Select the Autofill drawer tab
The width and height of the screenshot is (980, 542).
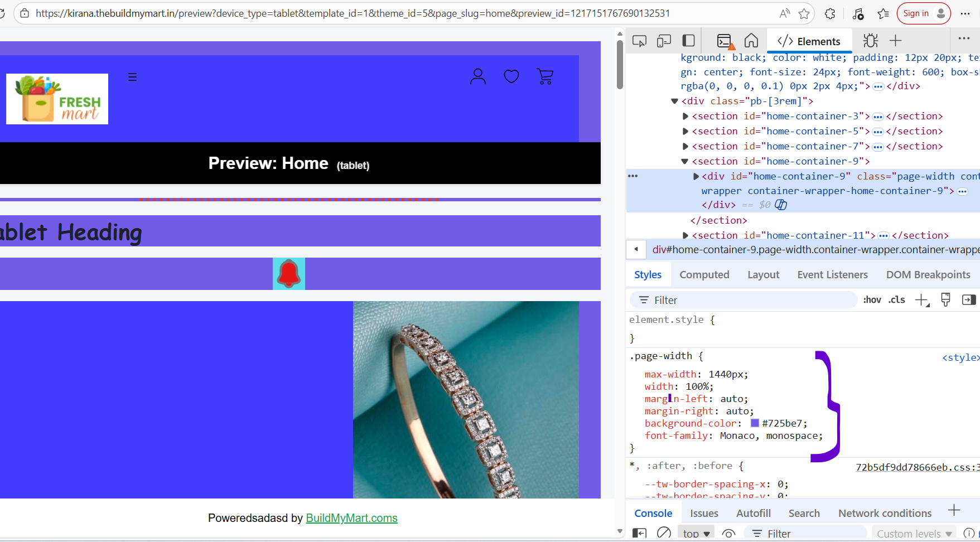point(754,513)
